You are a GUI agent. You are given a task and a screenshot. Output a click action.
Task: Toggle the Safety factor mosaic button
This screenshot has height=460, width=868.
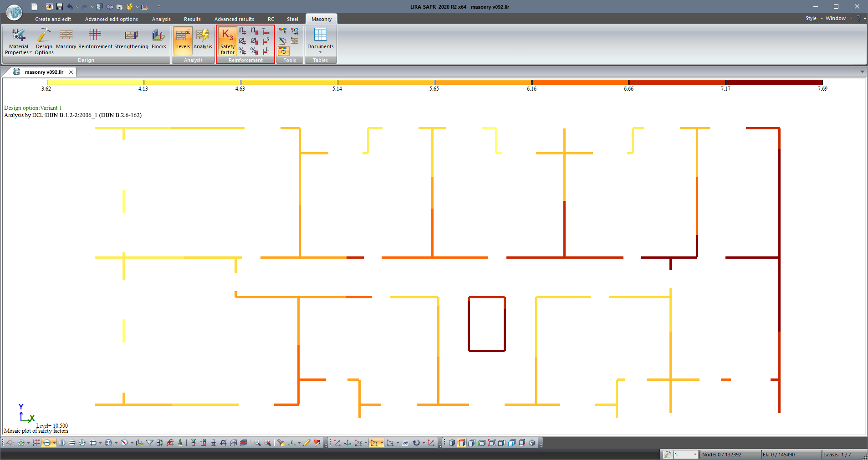tap(227, 41)
